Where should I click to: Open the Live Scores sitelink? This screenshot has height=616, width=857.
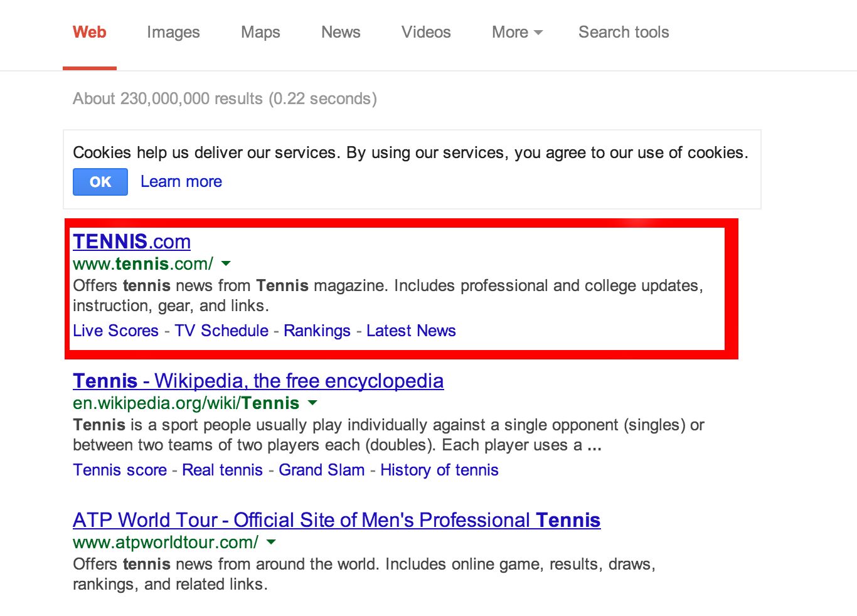pyautogui.click(x=115, y=331)
